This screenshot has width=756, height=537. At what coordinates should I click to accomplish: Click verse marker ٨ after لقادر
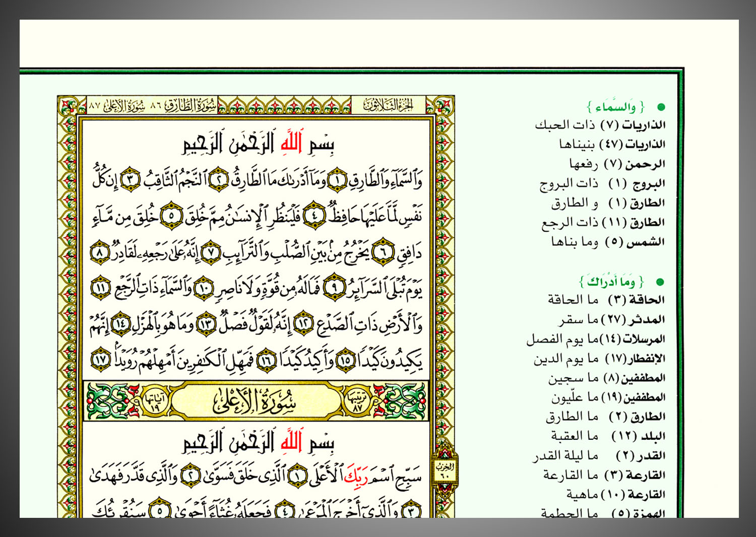(x=100, y=251)
